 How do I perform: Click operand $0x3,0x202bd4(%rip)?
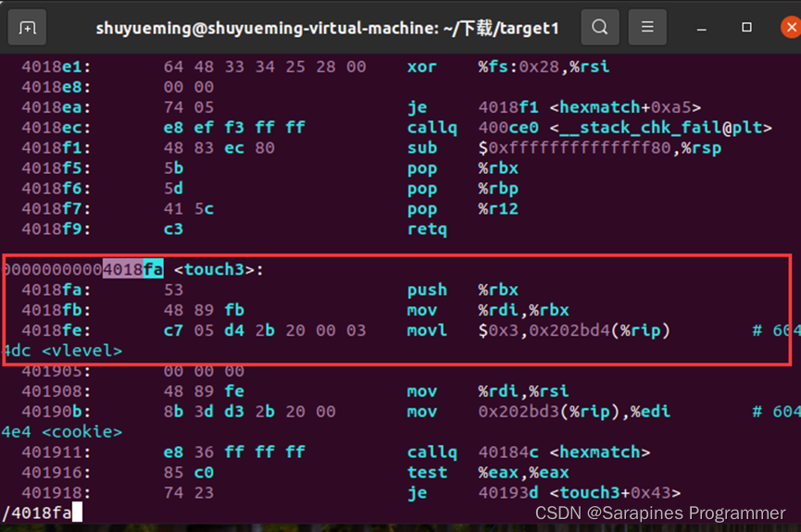click(574, 330)
